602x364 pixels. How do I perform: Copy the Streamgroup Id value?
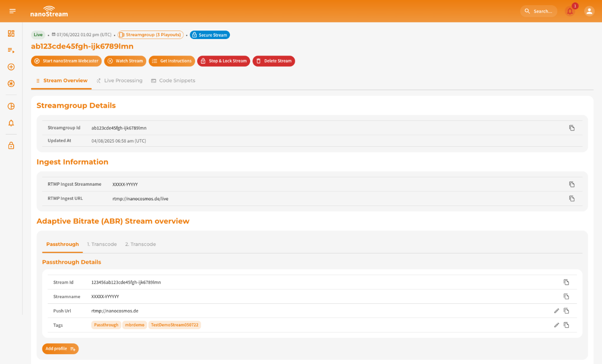572,128
